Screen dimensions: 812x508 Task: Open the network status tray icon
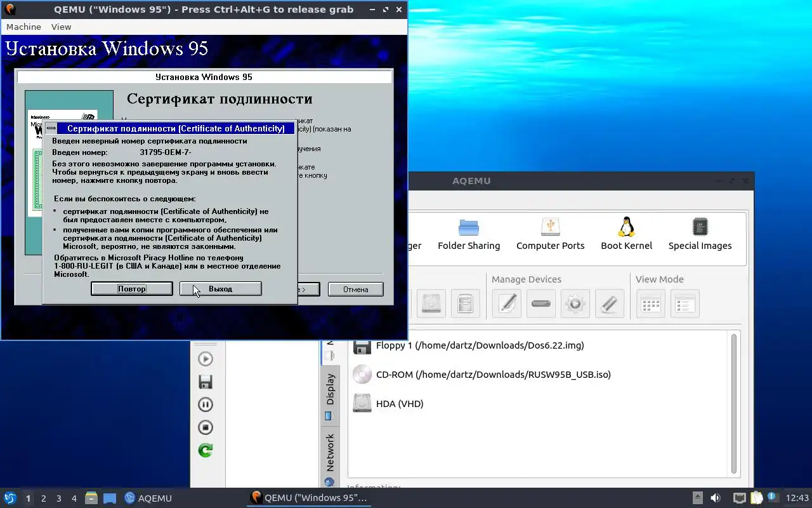coord(739,498)
